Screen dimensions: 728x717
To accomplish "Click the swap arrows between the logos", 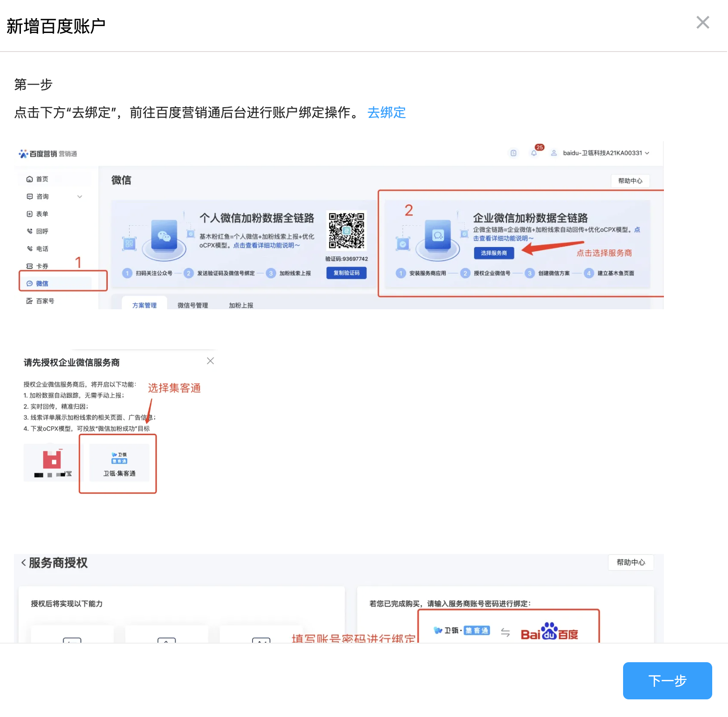I will (506, 632).
